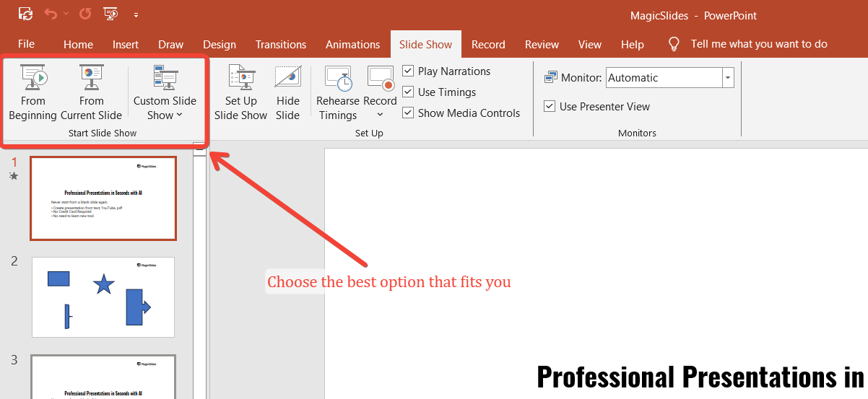
Task: Switch to the Insert tab
Action: click(x=126, y=44)
